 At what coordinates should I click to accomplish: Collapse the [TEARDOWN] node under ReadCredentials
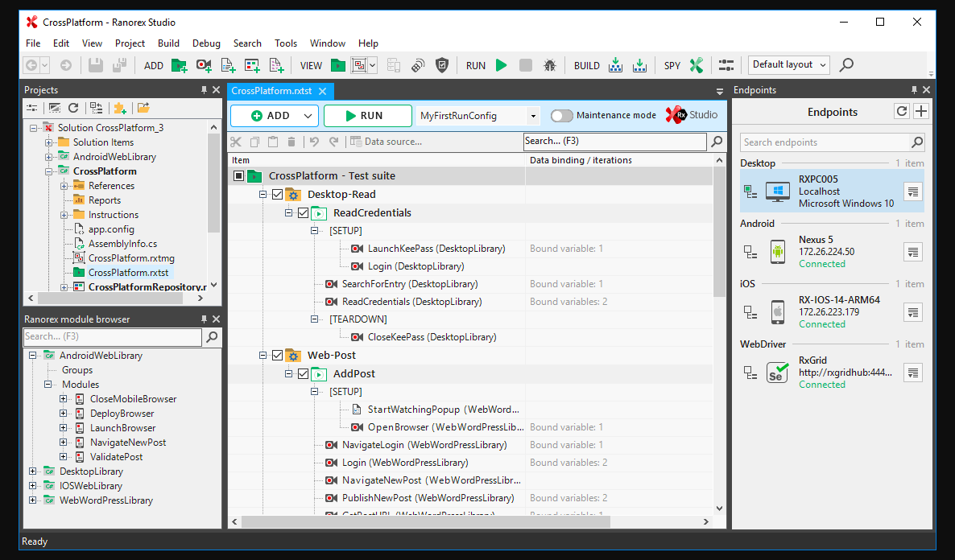click(x=314, y=319)
